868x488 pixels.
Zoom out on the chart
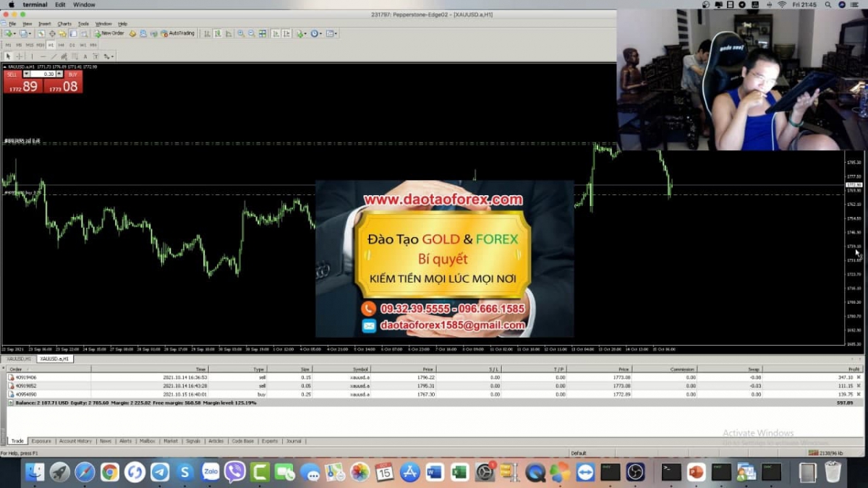[x=251, y=33]
